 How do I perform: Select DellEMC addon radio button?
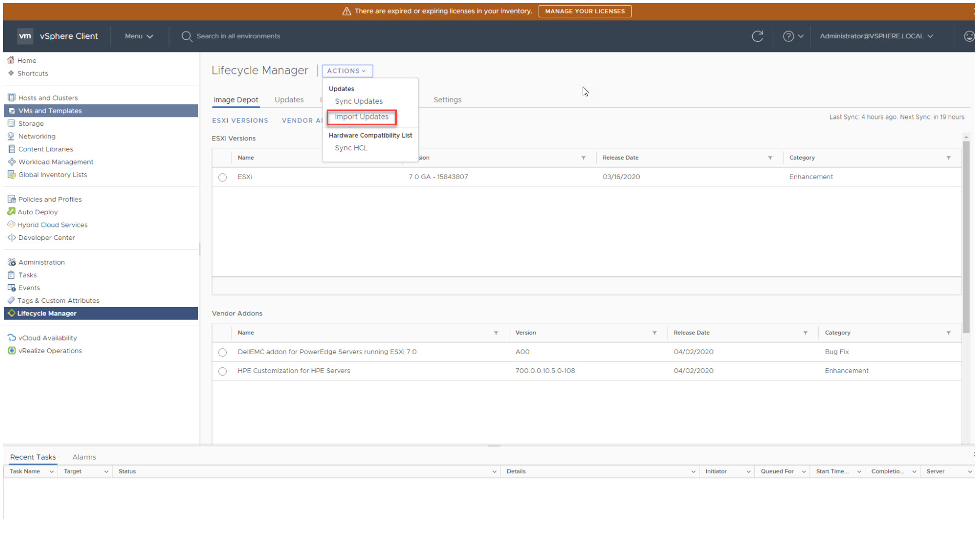(222, 353)
